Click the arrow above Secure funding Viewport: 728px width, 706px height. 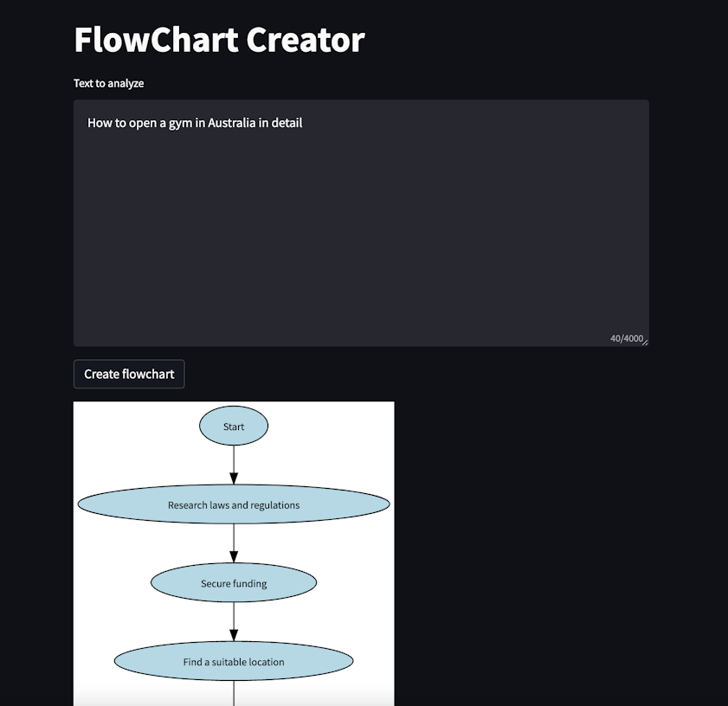tap(233, 543)
